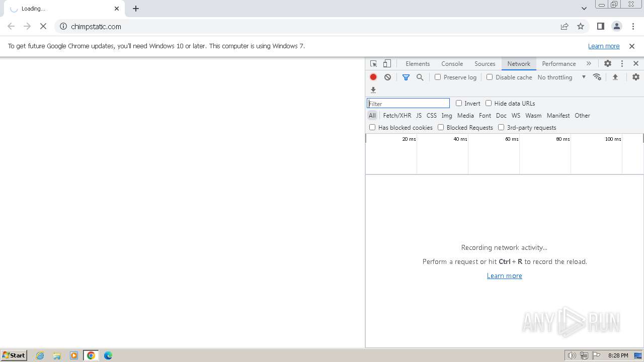Viewport: 644px width, 362px height.
Task: Open Network panel settings gear
Action: pos(636,77)
